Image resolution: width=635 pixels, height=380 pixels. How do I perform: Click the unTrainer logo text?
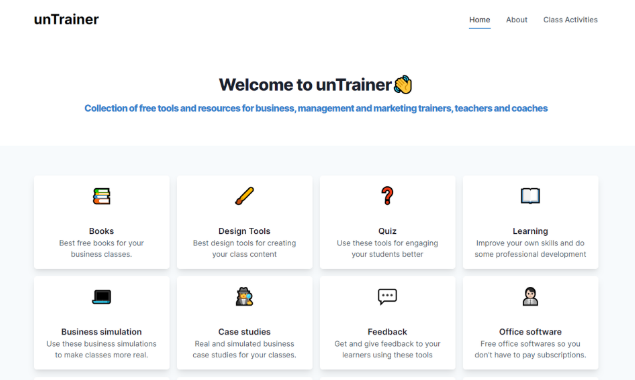(x=66, y=19)
